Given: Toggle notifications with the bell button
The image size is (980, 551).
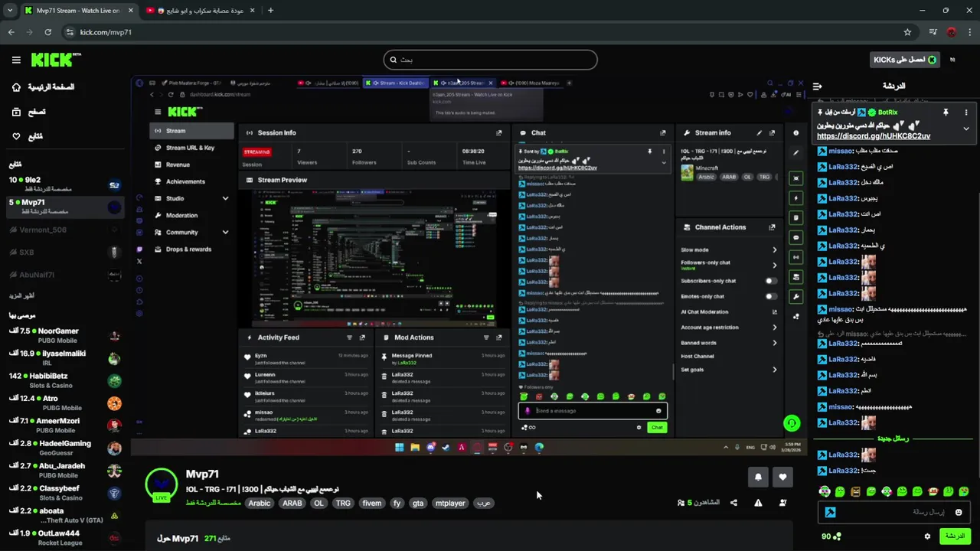Looking at the screenshot, I should pos(758,477).
